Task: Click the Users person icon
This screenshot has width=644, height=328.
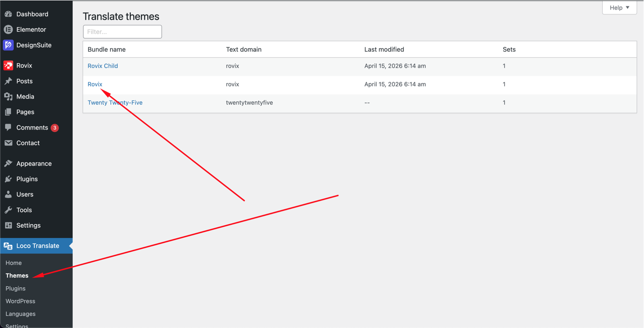Action: pos(8,195)
